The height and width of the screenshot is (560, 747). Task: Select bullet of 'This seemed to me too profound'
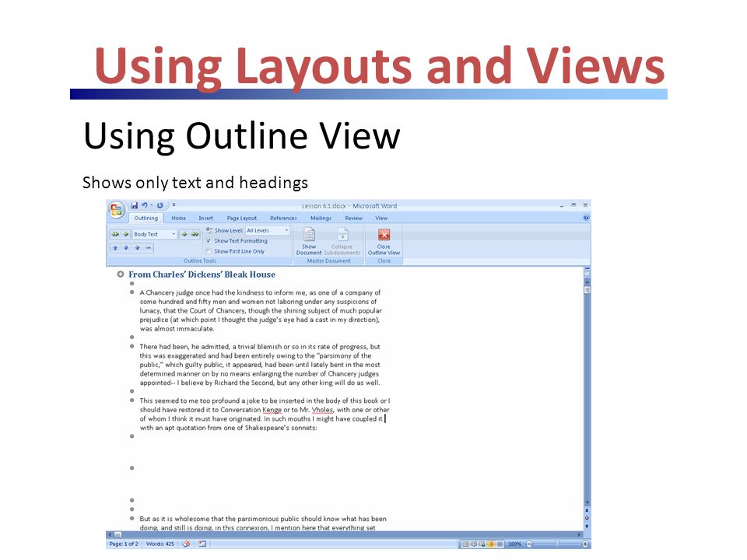coord(132,400)
